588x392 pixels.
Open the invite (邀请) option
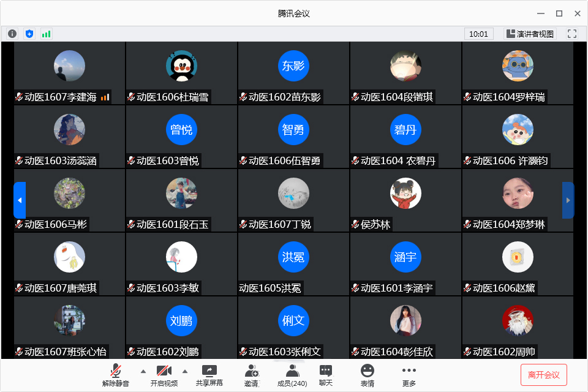click(x=252, y=375)
